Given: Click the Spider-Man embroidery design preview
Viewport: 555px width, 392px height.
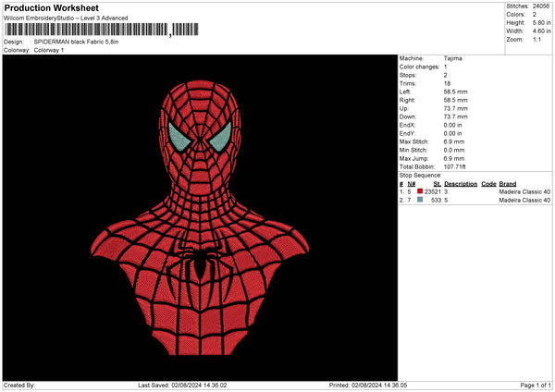Looking at the screenshot, I should click(x=199, y=217).
